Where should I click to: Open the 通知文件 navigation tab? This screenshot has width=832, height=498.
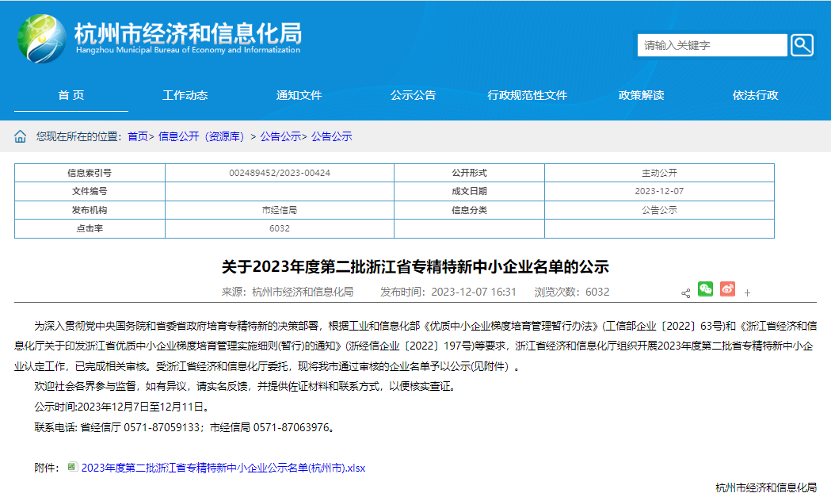[x=299, y=95]
